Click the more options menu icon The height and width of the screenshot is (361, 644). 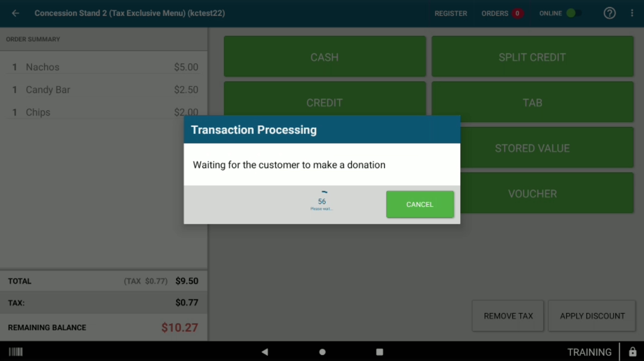pyautogui.click(x=632, y=13)
